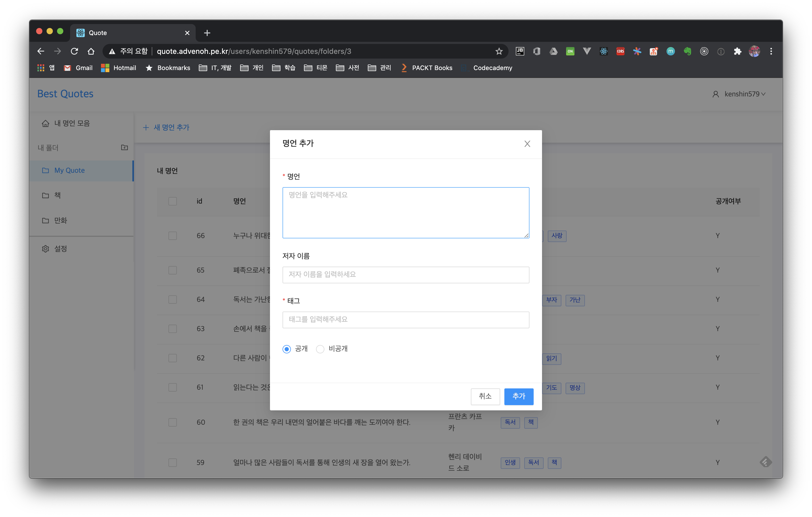Open the Evernote extension icon
The height and width of the screenshot is (517, 812).
tap(687, 51)
